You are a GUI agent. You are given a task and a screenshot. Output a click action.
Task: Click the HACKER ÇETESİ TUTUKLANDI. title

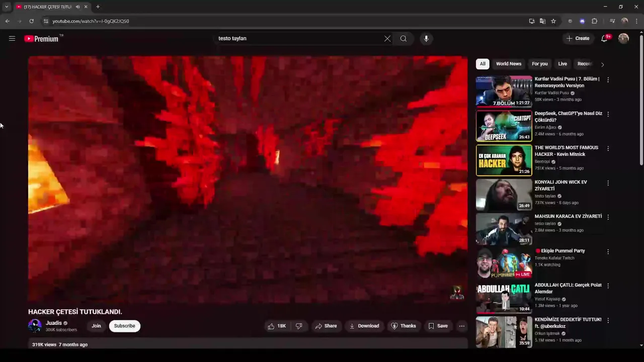point(75,312)
